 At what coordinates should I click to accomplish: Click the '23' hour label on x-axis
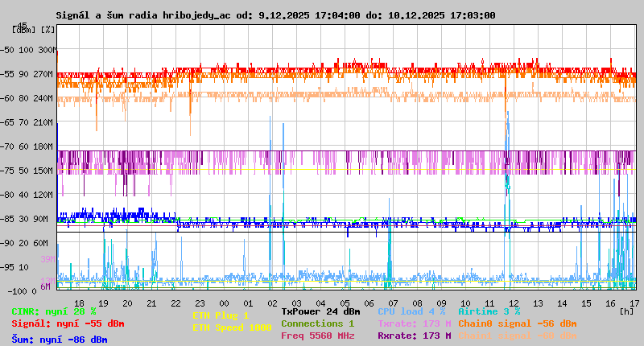coord(200,303)
